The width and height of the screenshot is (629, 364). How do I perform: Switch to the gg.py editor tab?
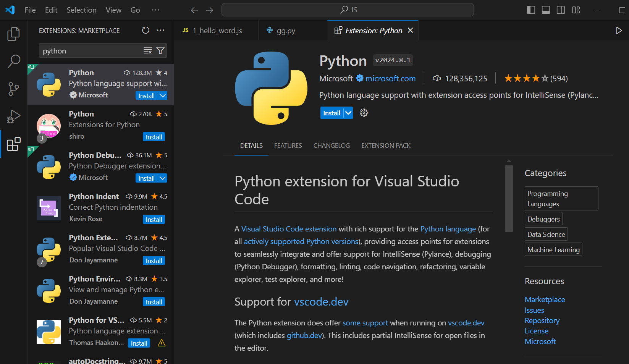(293, 30)
